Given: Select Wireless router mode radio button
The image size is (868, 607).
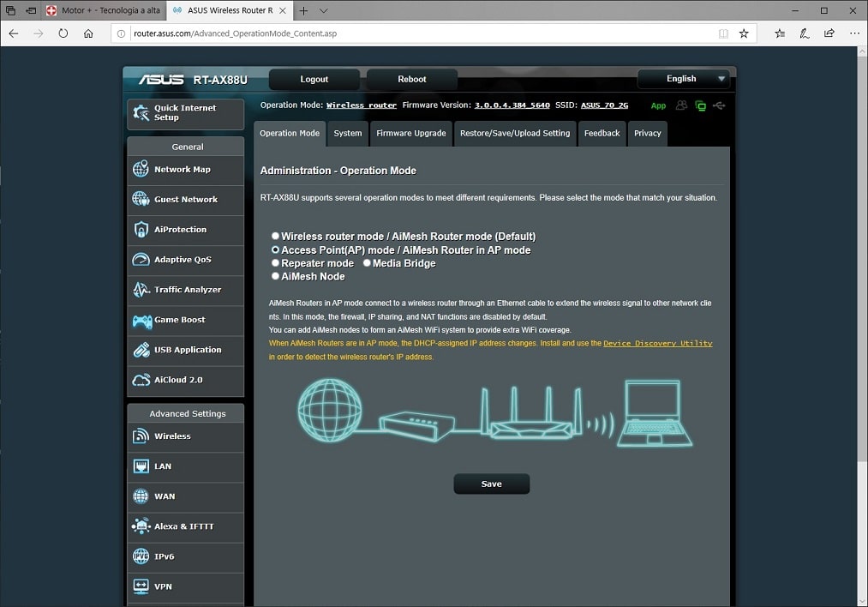Looking at the screenshot, I should [x=276, y=236].
